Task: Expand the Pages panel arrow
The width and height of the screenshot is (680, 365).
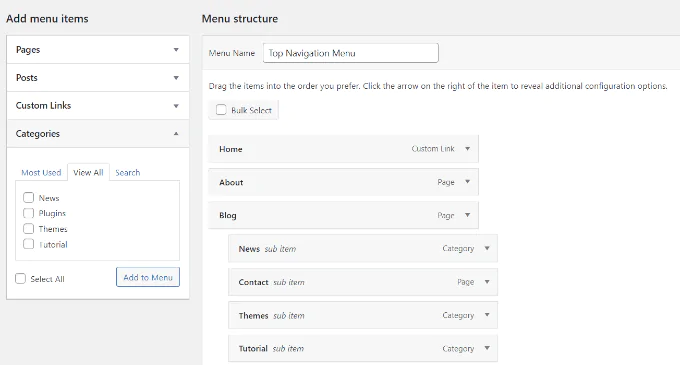Action: [x=176, y=50]
